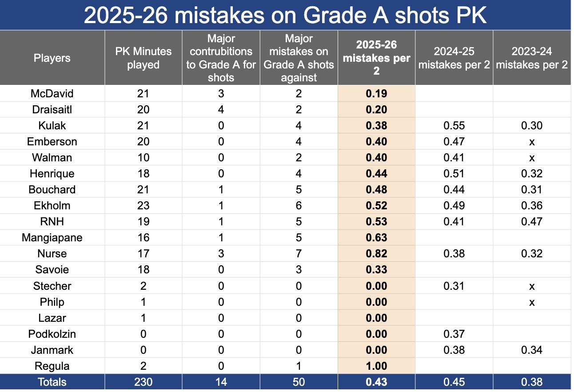
Task: Click RNH's 2023-24 value 0.47
Action: (x=532, y=222)
